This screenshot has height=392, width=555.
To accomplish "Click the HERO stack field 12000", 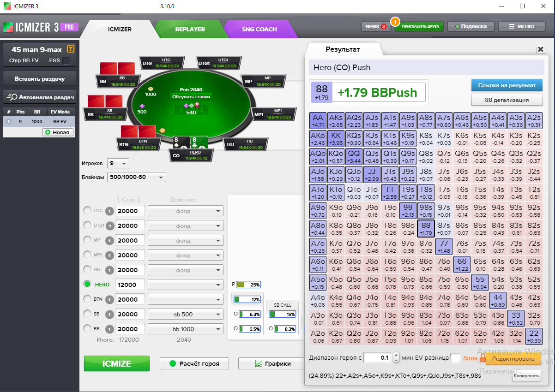I will pyautogui.click(x=130, y=285).
